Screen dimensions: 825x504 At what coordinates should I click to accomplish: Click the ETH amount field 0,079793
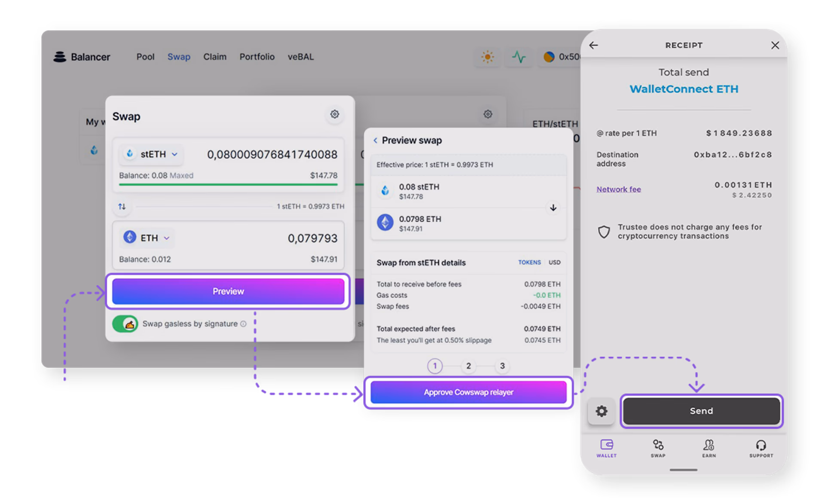coord(312,238)
